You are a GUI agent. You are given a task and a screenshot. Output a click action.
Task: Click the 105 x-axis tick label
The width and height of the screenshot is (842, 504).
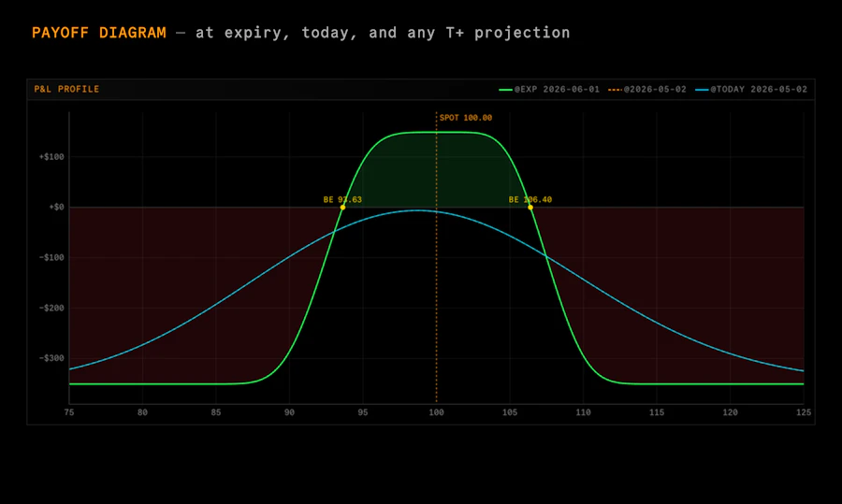(510, 412)
